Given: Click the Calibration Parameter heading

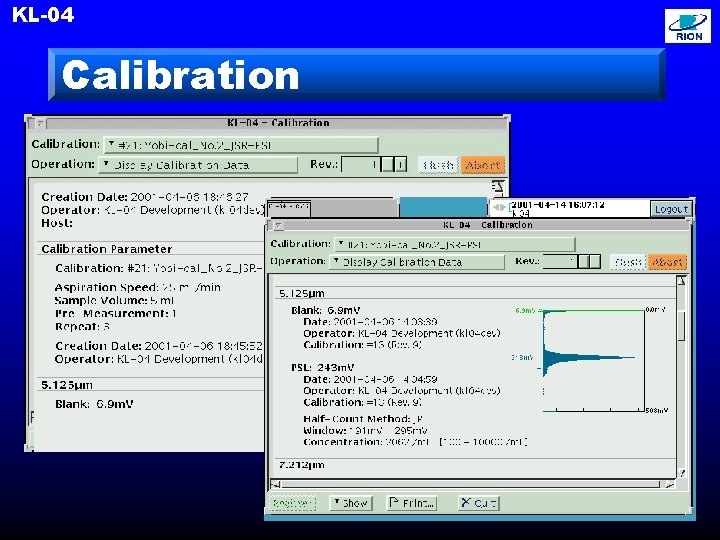Looking at the screenshot, I should 107,249.
